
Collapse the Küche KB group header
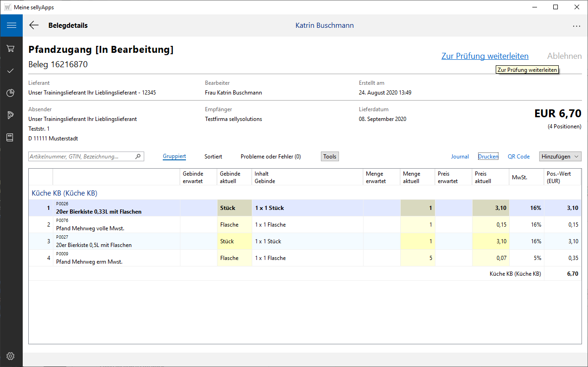click(x=64, y=193)
